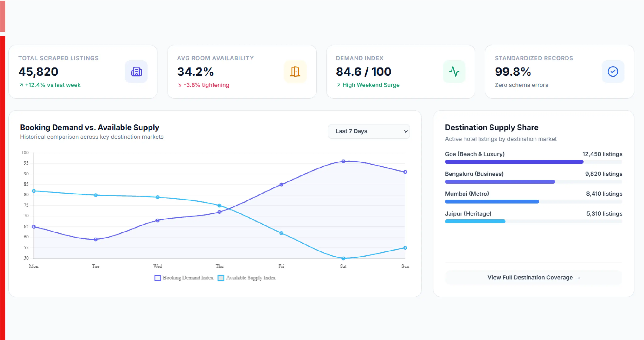Toggle Booking Demand Index legend item
This screenshot has height=340, width=644.
184,278
